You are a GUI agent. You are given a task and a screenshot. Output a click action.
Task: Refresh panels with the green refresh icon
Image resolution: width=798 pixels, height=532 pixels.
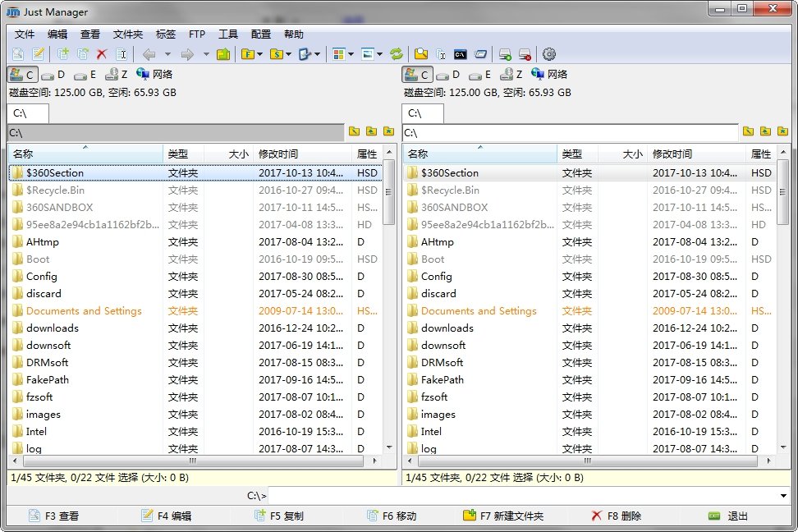coord(397,54)
